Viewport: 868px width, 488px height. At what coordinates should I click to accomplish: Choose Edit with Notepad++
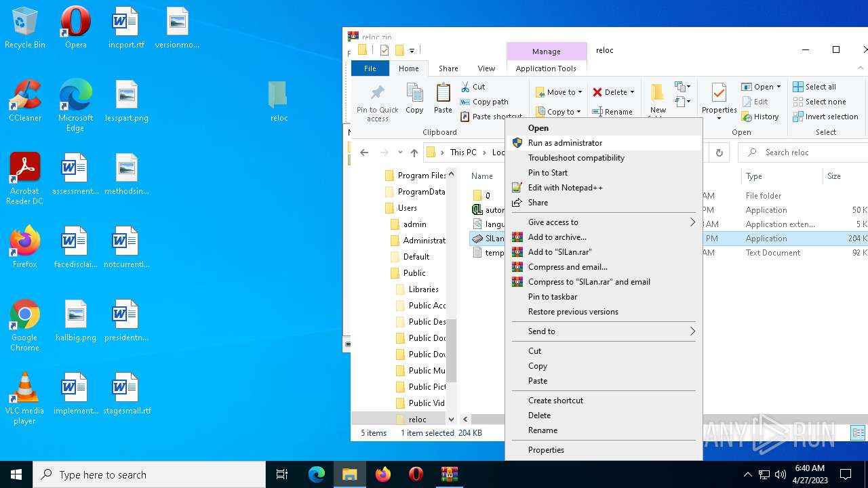604,188
